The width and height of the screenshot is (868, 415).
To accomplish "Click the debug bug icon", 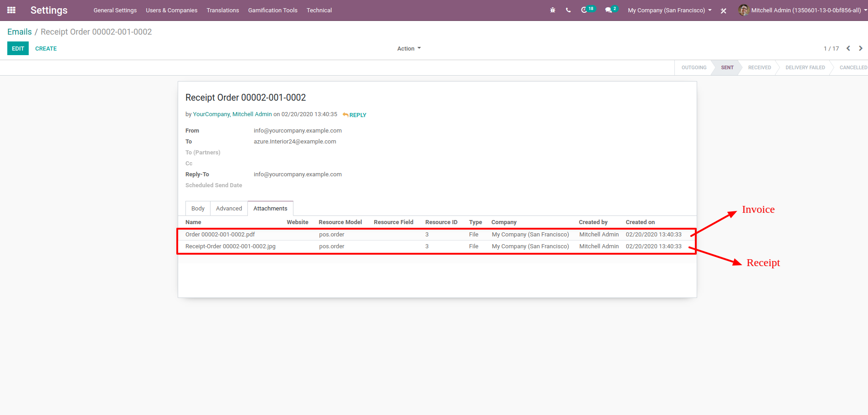I will [x=553, y=10].
